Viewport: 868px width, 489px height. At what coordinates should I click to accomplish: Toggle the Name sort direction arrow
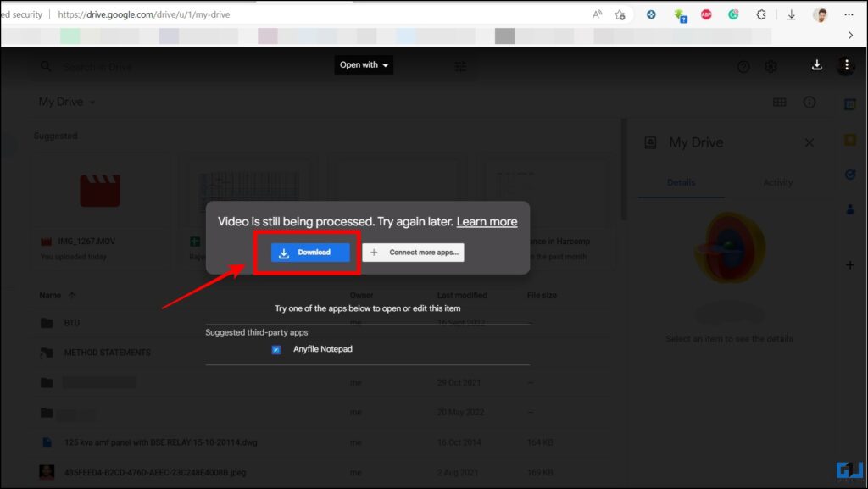(71, 296)
